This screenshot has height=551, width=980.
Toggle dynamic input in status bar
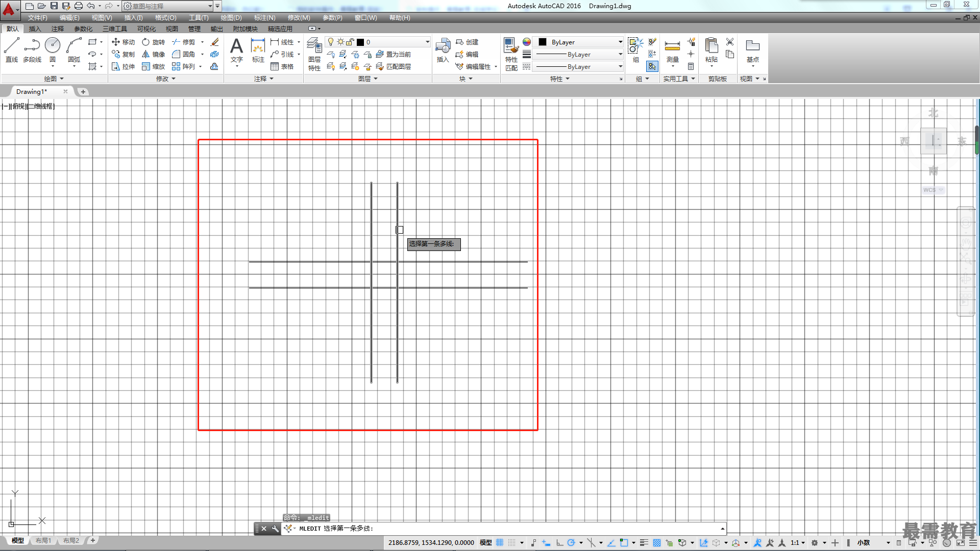tap(546, 542)
